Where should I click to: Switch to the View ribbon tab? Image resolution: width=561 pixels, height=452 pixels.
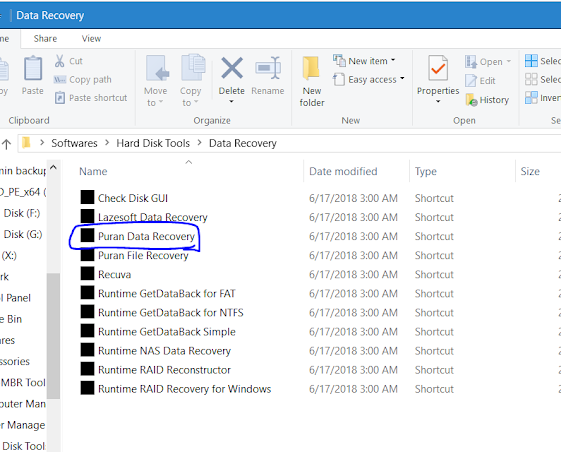(91, 38)
